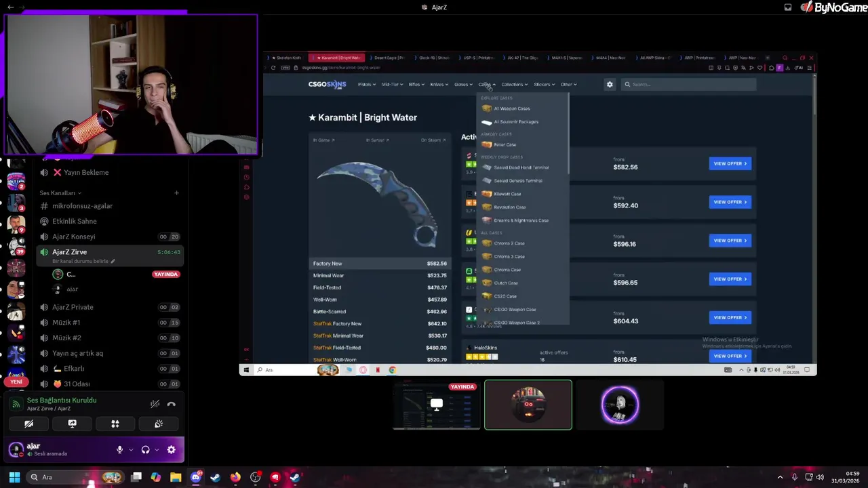The height and width of the screenshot is (488, 868).
Task: Click the CSGOSkins logo
Action: click(328, 85)
